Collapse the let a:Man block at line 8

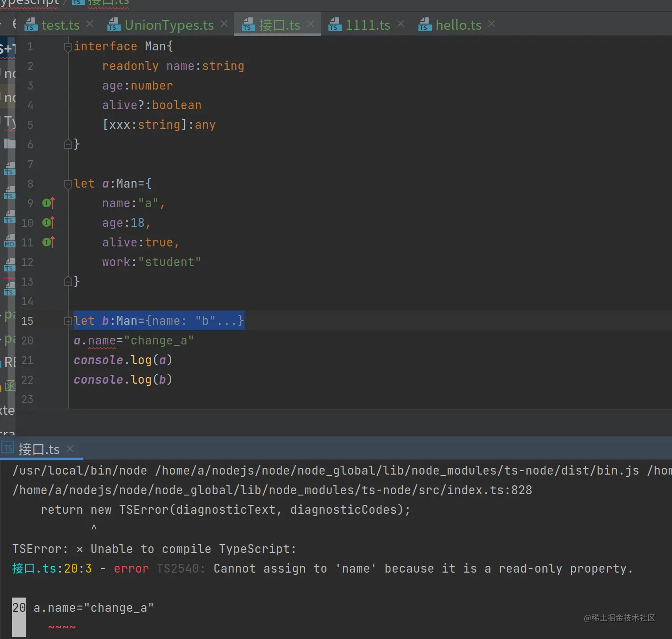[x=68, y=184]
